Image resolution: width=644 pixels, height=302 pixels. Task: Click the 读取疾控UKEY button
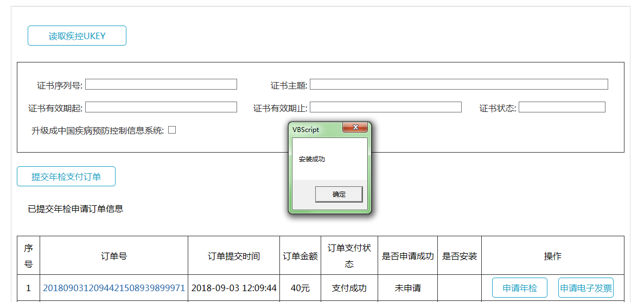click(77, 36)
